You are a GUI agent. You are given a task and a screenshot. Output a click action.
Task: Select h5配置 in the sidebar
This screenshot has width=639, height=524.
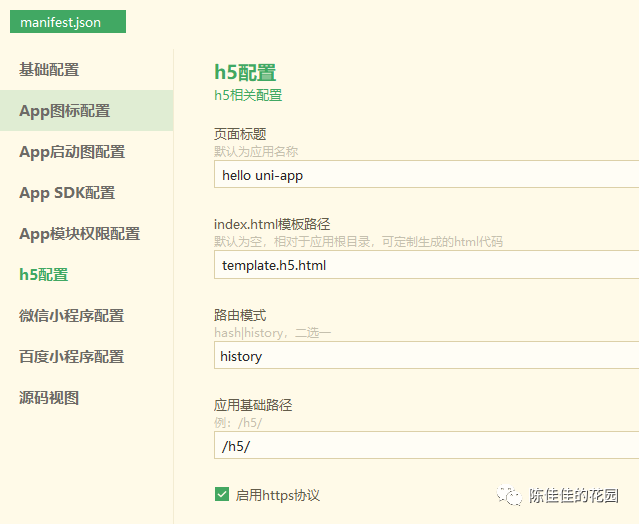44,275
